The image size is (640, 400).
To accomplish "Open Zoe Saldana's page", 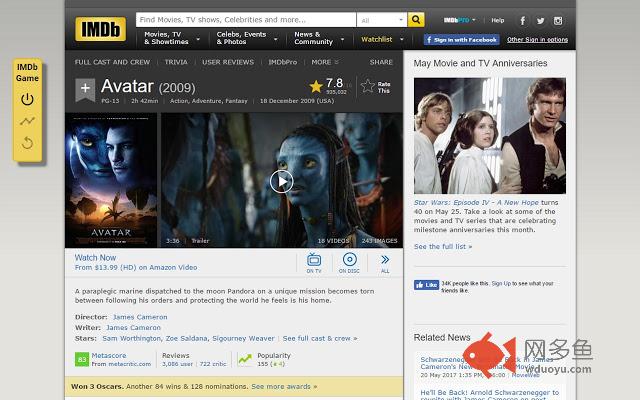I will 187,338.
